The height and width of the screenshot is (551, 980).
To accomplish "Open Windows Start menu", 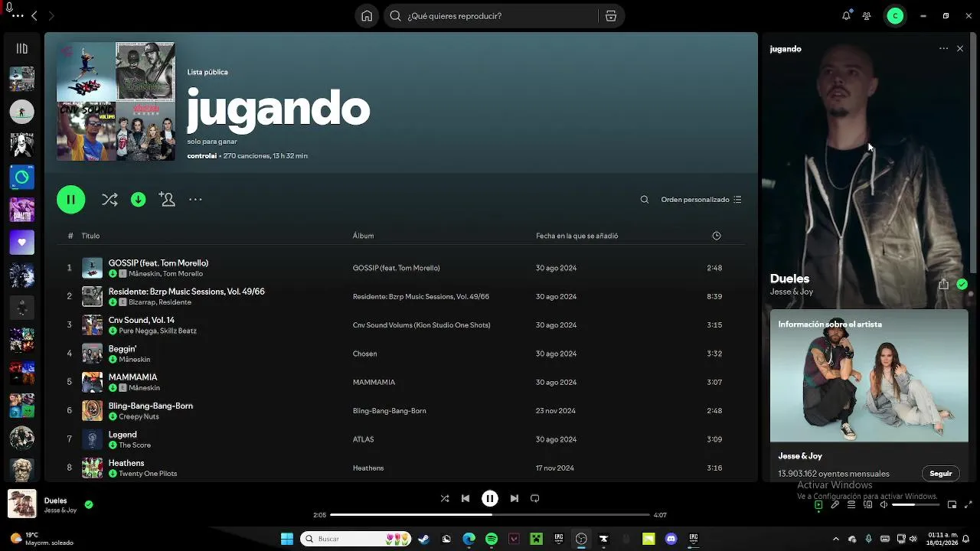I will tap(287, 539).
